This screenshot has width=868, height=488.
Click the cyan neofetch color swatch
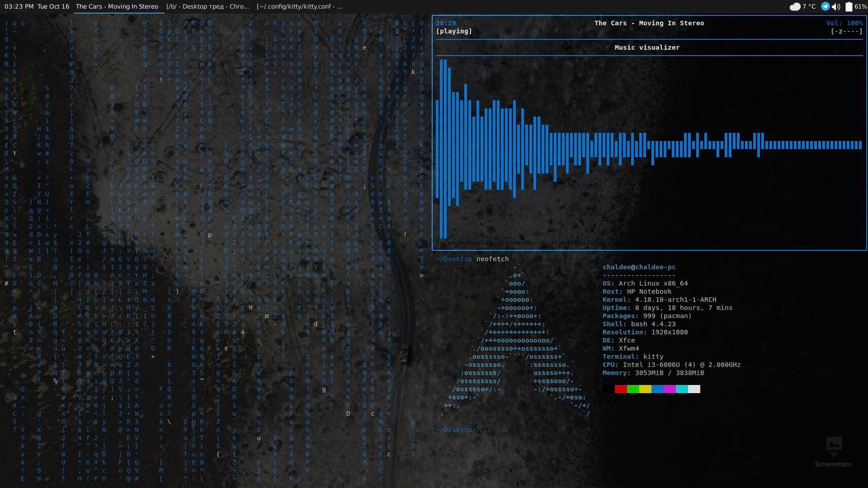click(682, 389)
